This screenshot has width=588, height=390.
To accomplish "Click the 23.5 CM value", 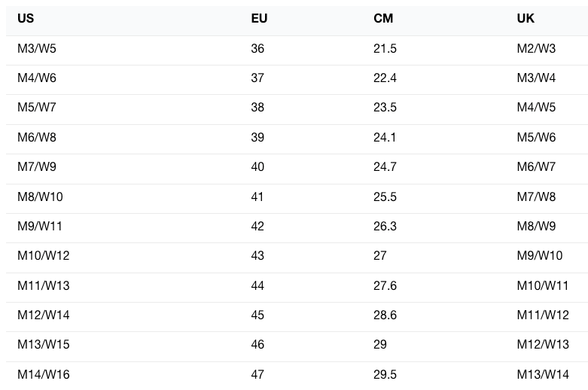I will click(385, 108).
